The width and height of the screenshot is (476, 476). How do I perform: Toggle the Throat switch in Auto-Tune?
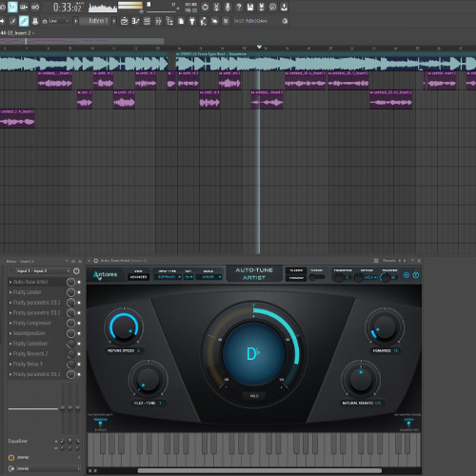pyautogui.click(x=317, y=277)
